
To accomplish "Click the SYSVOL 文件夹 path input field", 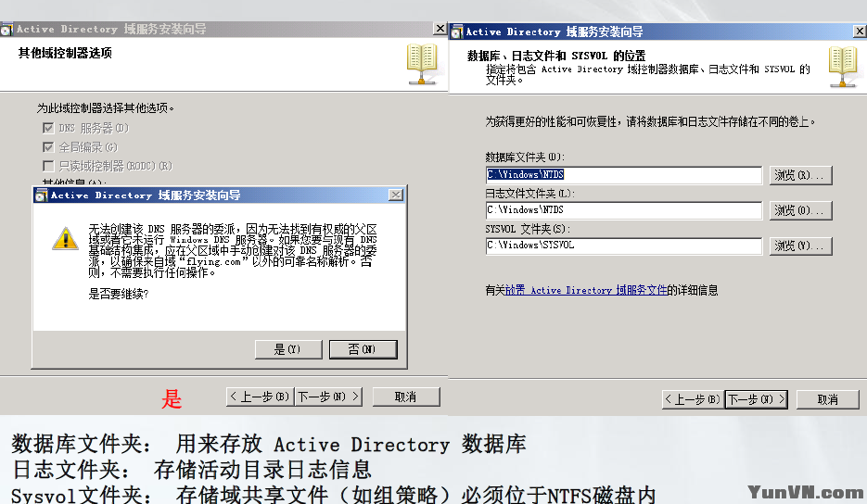I will tap(624, 246).
